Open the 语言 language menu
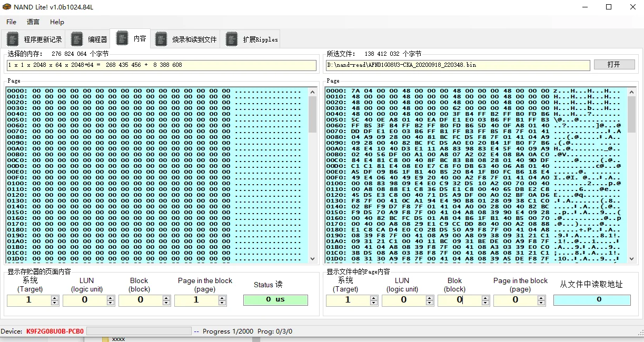 [x=33, y=22]
